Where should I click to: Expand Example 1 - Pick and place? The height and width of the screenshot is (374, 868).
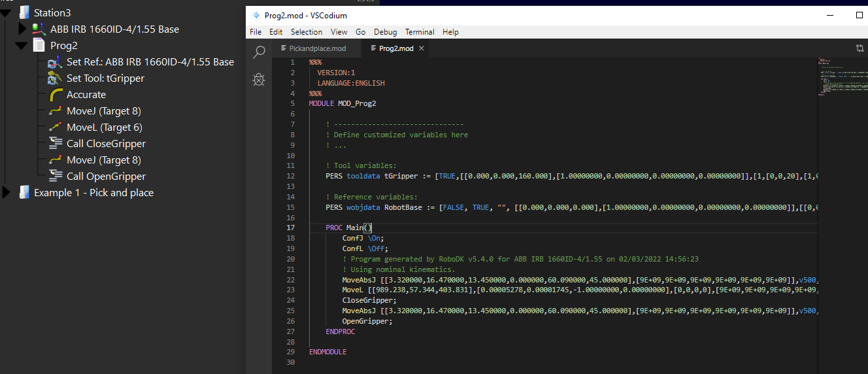coord(7,193)
